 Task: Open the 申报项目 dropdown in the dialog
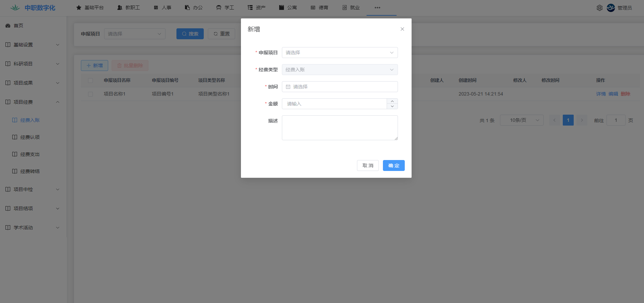tap(340, 53)
